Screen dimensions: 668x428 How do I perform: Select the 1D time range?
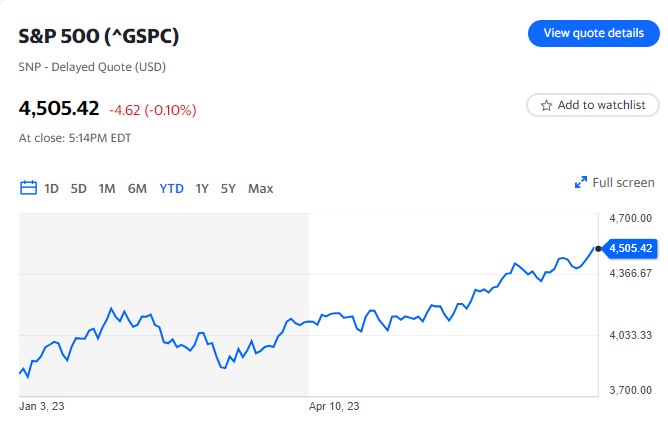tap(52, 188)
